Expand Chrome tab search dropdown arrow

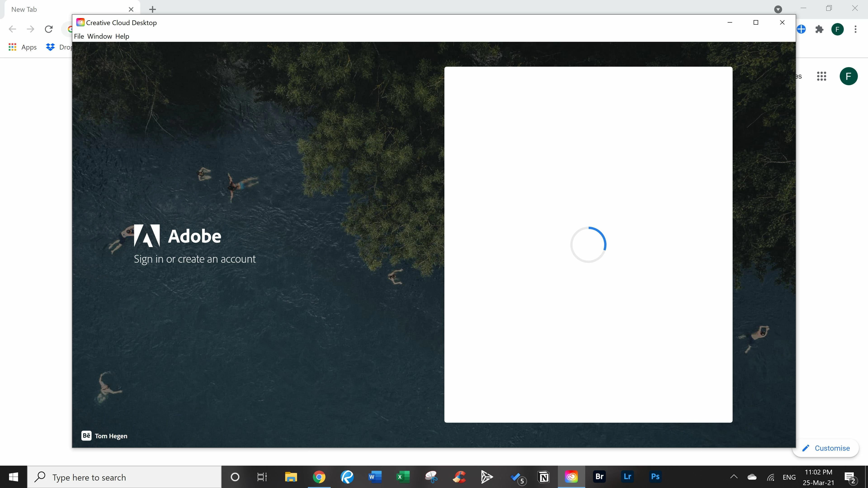[778, 9]
